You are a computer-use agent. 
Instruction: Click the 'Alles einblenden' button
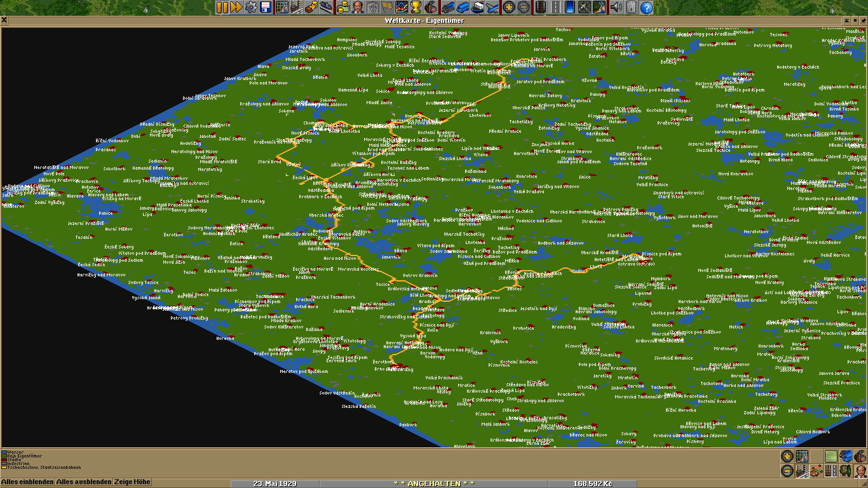coord(27,482)
